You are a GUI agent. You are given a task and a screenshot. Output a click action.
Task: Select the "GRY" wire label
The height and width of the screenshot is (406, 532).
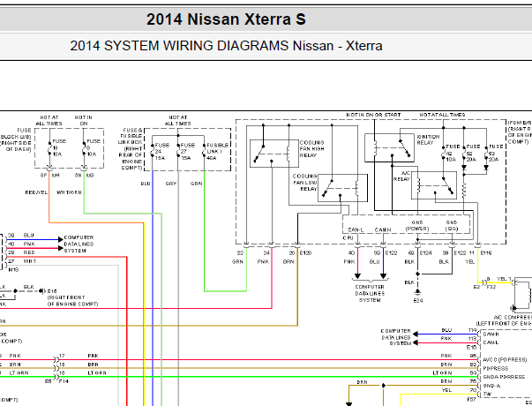(x=170, y=184)
